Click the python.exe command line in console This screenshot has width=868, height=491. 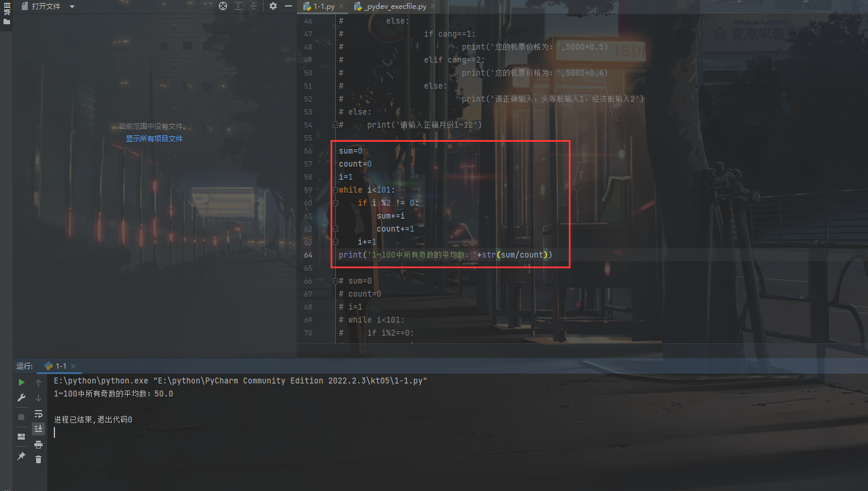(x=241, y=381)
